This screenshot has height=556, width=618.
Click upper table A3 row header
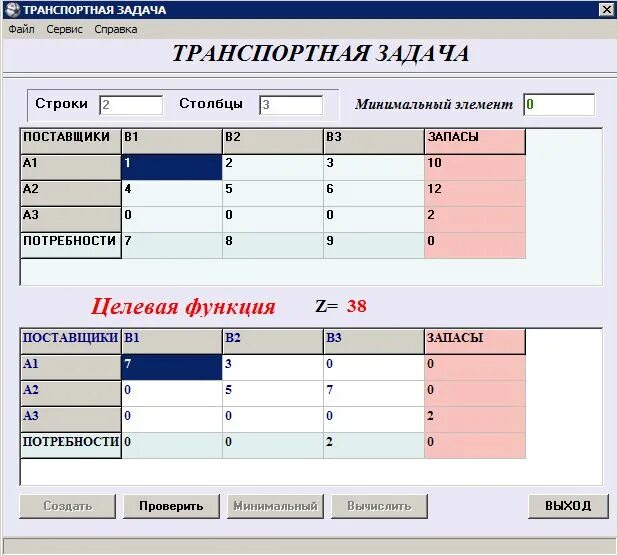coord(71,219)
